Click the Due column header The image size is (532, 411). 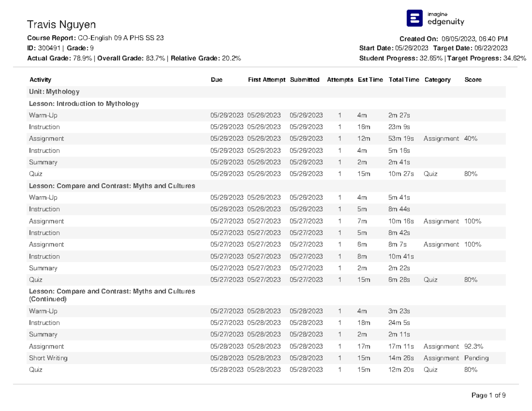click(x=217, y=80)
